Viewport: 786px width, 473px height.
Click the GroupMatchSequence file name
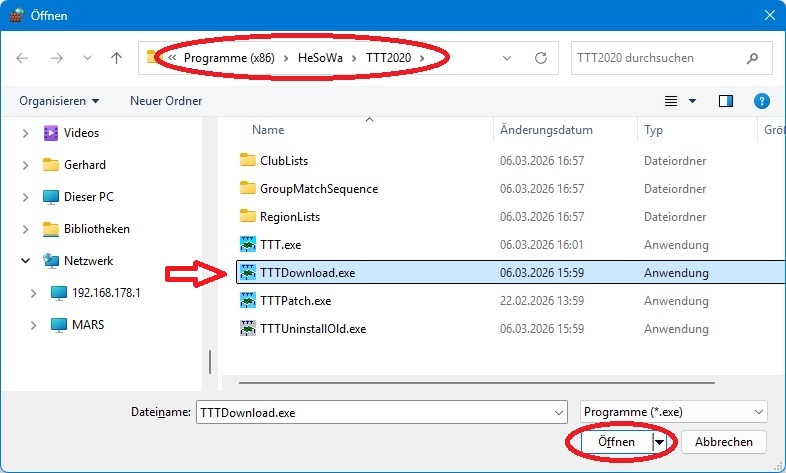(319, 189)
